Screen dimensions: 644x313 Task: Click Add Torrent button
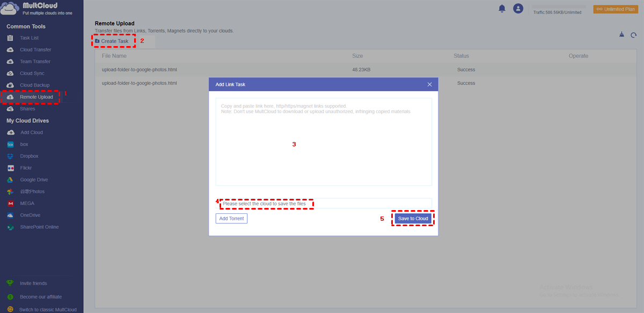click(x=231, y=219)
